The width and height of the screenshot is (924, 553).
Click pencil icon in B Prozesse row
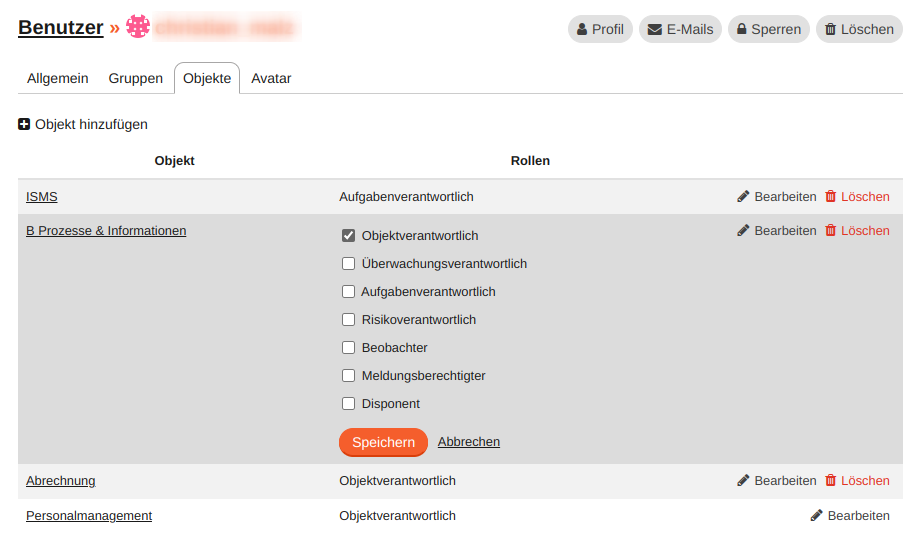click(x=743, y=231)
